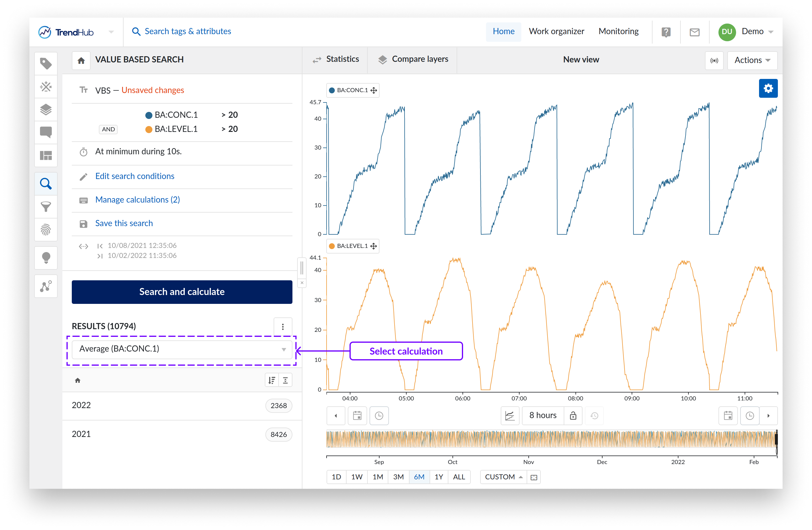The image size is (812, 530).
Task: Click the Edit search conditions link
Action: coord(134,176)
